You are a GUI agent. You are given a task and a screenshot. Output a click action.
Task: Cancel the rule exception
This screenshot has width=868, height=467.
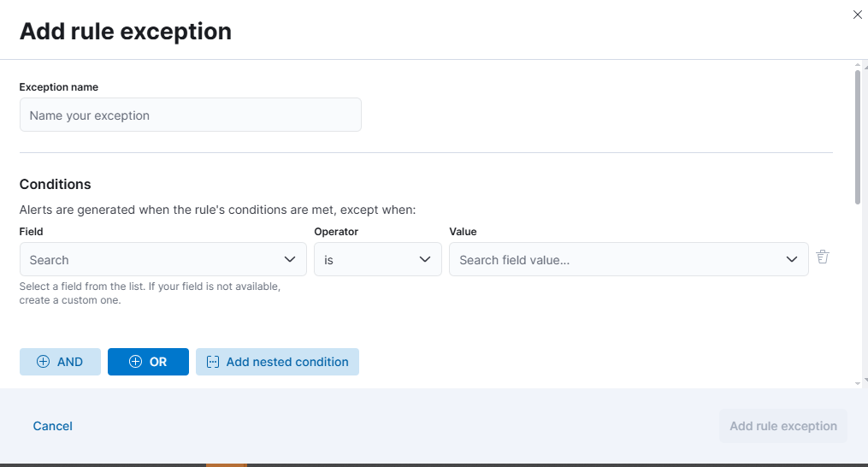pos(53,426)
